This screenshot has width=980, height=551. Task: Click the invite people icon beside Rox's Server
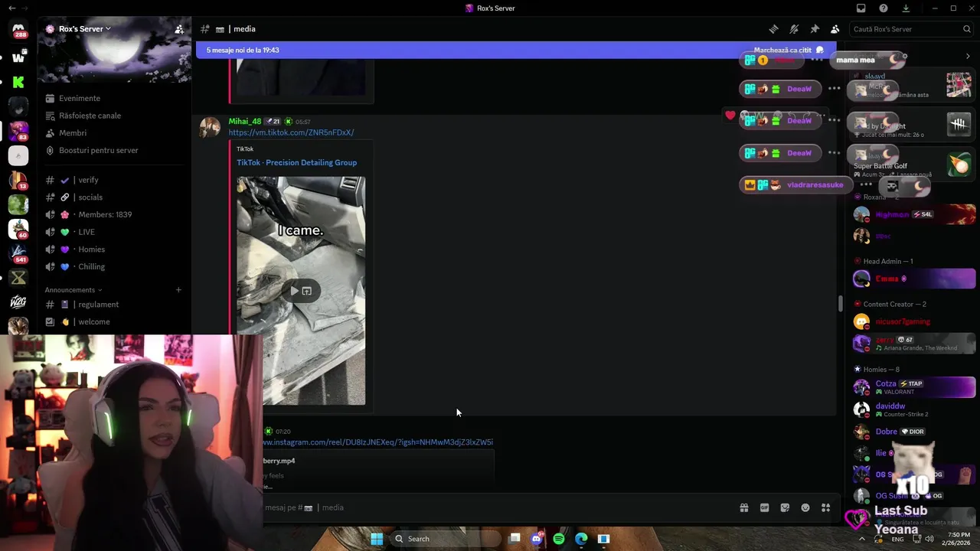179,29
